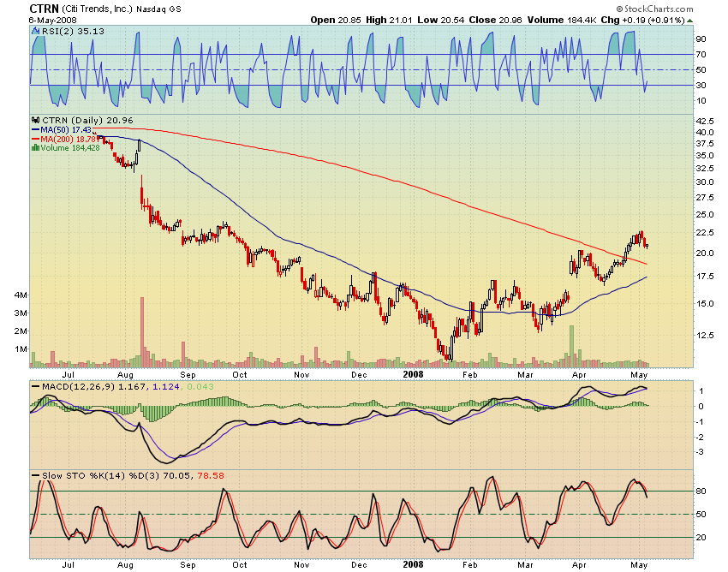Click the 32.5 price axis label

[x=705, y=168]
